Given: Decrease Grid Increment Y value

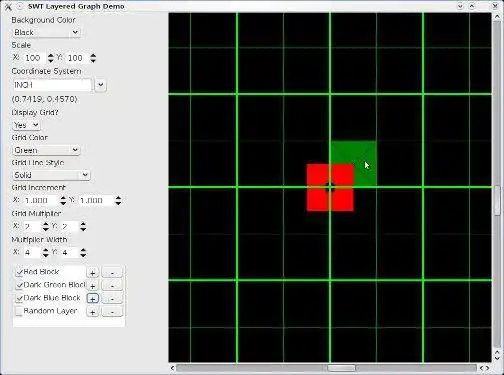Looking at the screenshot, I should click(118, 203).
